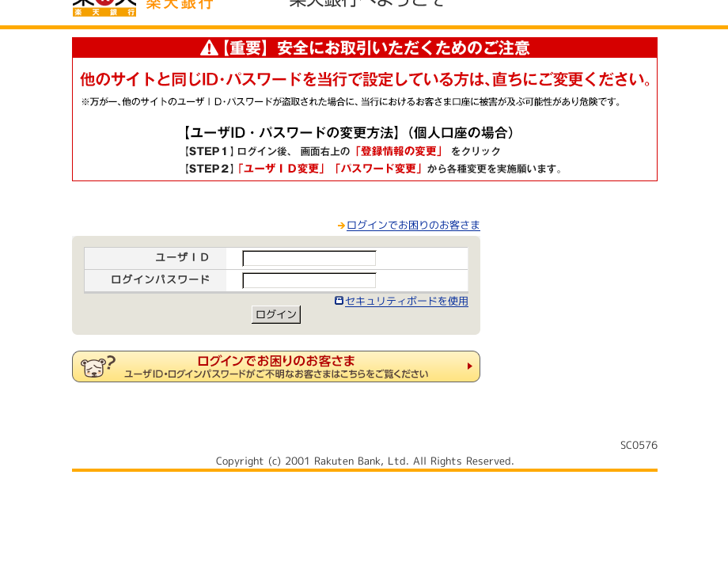728x581 pixels.
Task: Open the セキュリティボードを使用 link
Action: [x=407, y=302]
